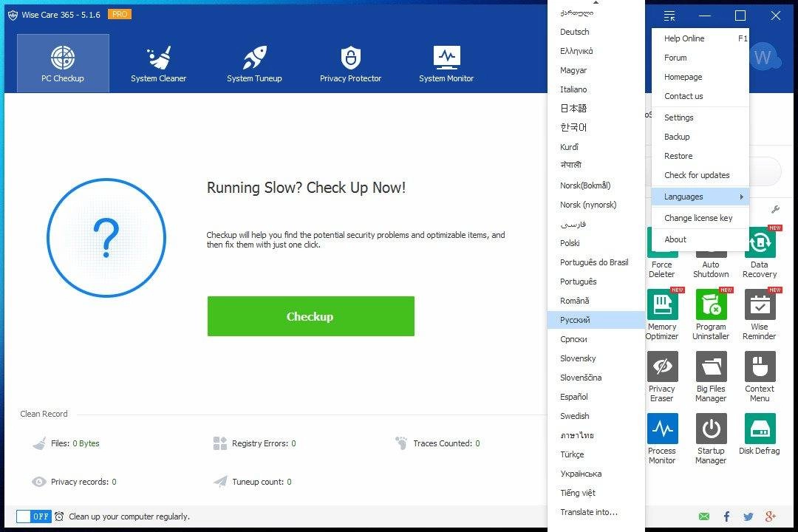The image size is (798, 532).
Task: Click the Wise Care 365 shield logo
Action: coord(13,15)
